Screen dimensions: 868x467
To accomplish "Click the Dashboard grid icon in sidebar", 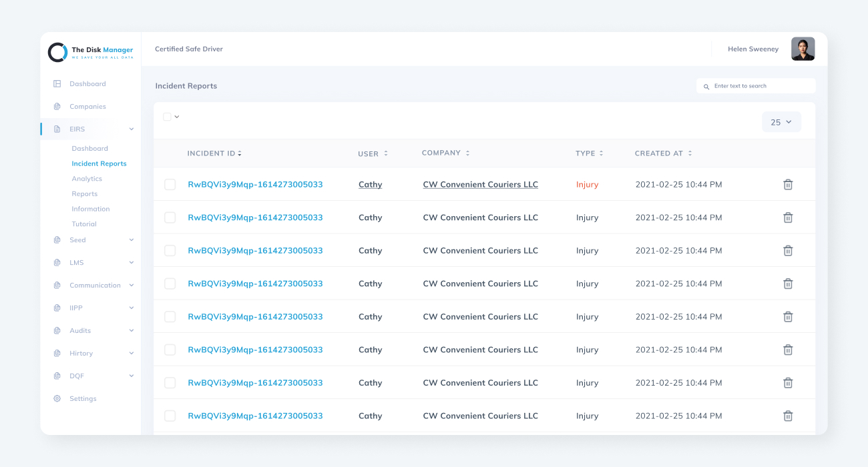I will [x=57, y=84].
